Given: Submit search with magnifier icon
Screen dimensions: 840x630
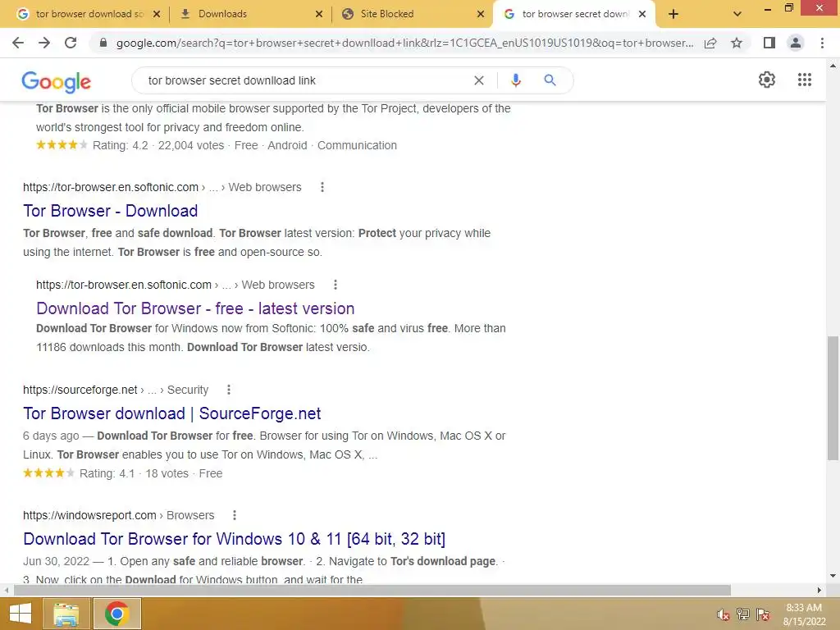Looking at the screenshot, I should point(550,80).
